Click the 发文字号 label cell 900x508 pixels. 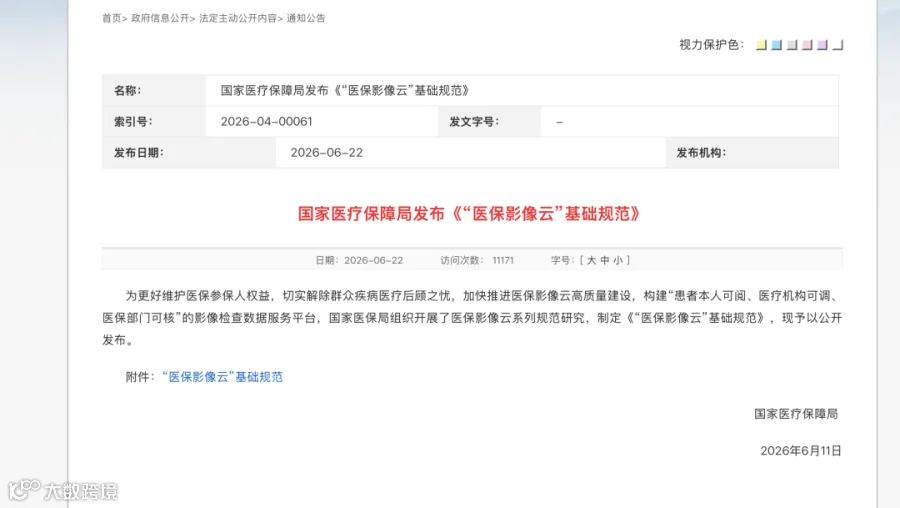click(490, 122)
